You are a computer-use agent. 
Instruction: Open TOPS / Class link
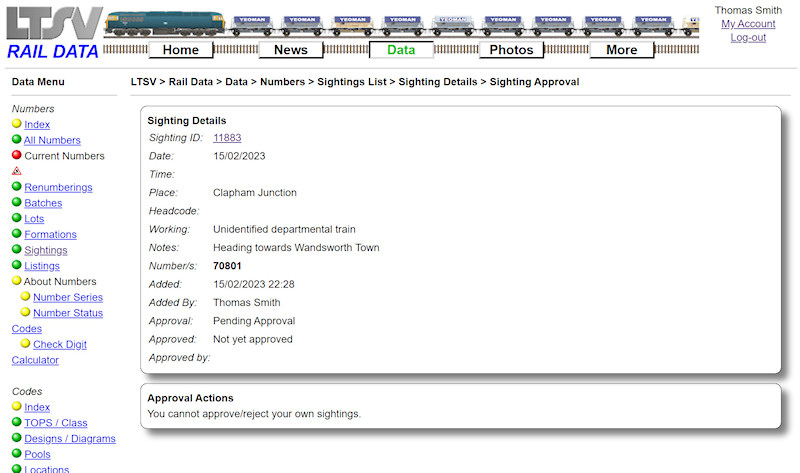[56, 423]
